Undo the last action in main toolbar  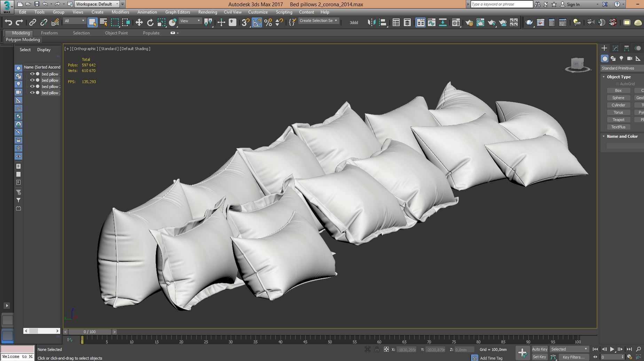tap(8, 23)
